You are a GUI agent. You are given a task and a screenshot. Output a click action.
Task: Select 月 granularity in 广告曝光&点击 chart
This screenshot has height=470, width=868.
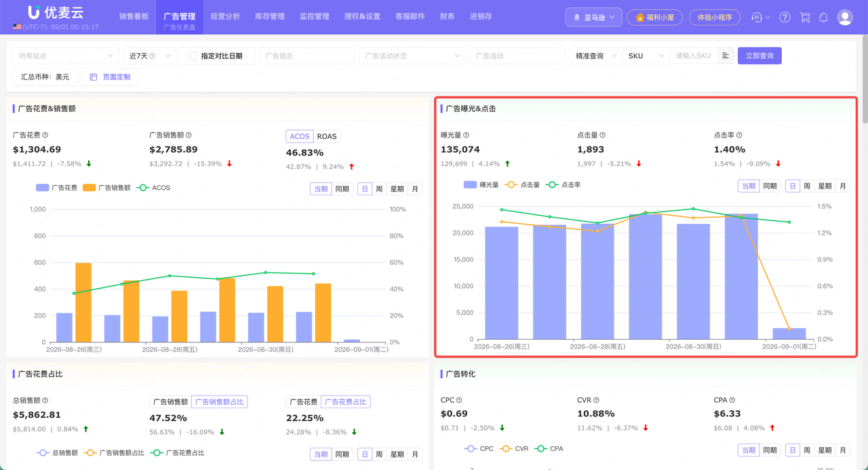point(843,186)
